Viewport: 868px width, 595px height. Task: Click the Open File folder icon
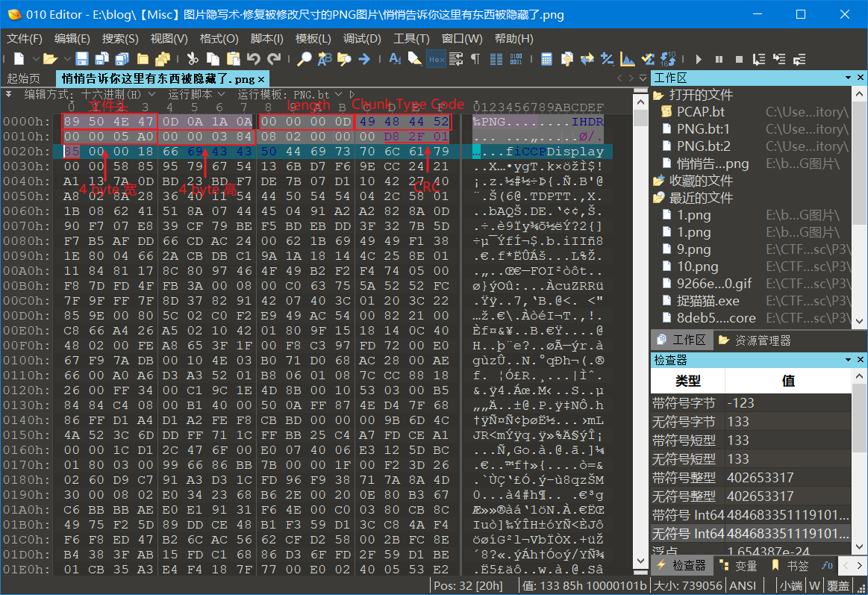pyautogui.click(x=50, y=59)
